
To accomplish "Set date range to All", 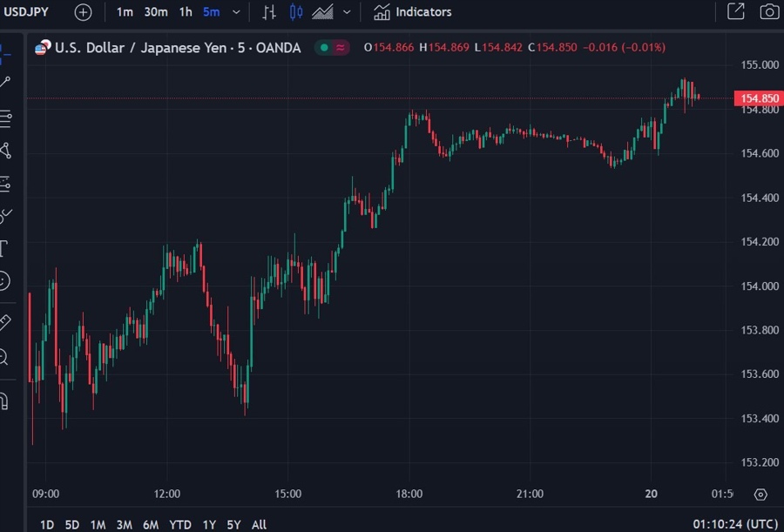I will tap(259, 524).
